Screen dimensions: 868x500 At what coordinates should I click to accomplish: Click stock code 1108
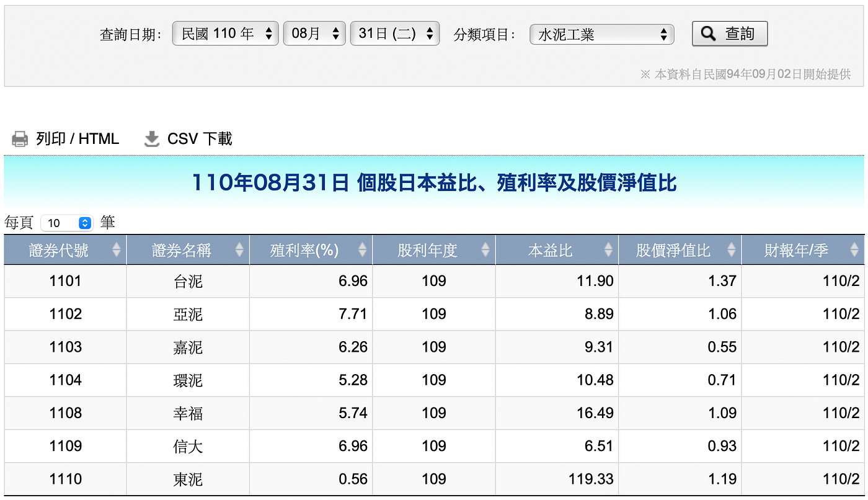tap(66, 413)
